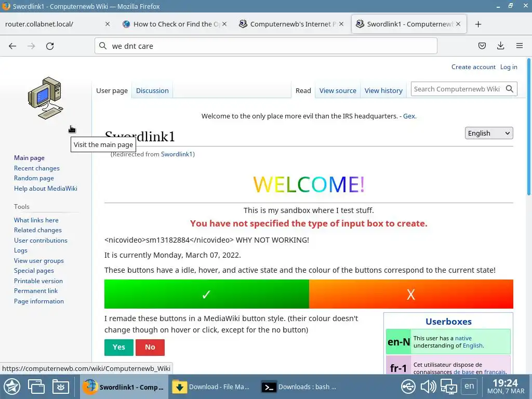Click the green Yes button
532x399 pixels.
pyautogui.click(x=119, y=347)
